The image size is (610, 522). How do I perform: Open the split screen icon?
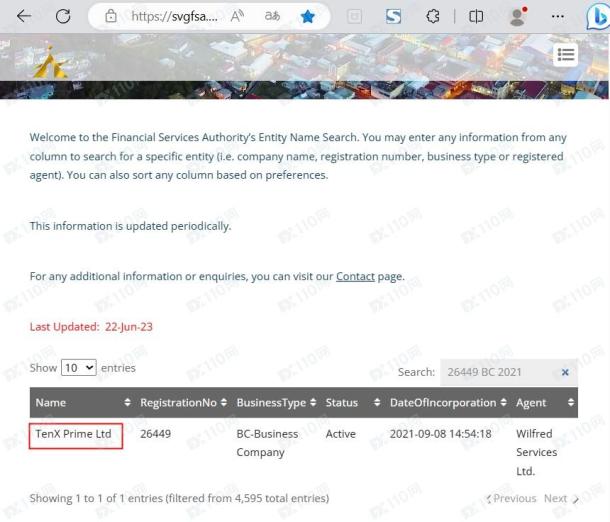tap(476, 16)
